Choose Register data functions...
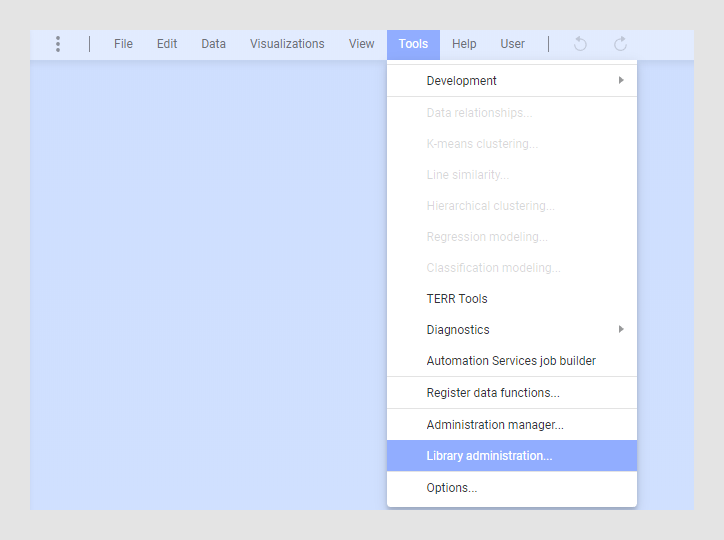The width and height of the screenshot is (724, 540). (512, 393)
